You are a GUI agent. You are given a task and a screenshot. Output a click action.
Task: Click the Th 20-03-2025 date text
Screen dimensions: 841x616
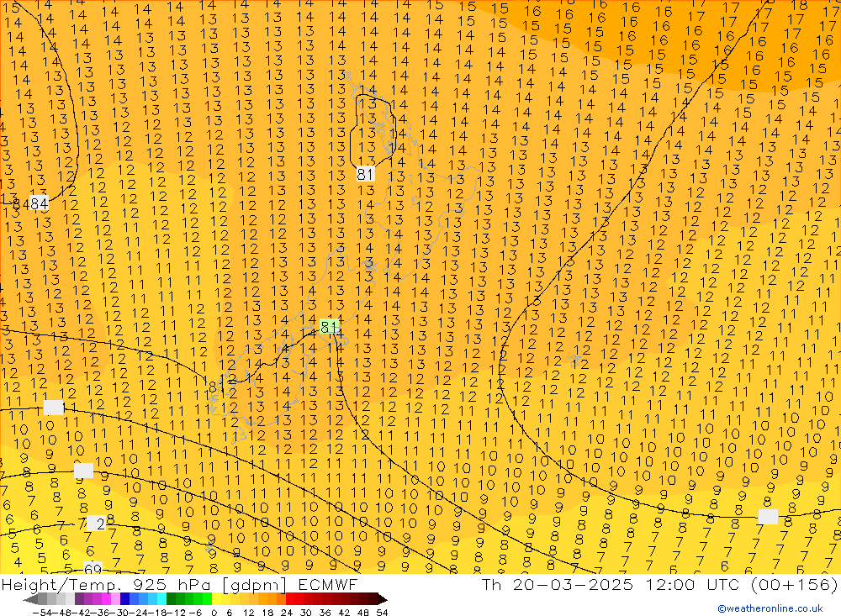click(557, 584)
